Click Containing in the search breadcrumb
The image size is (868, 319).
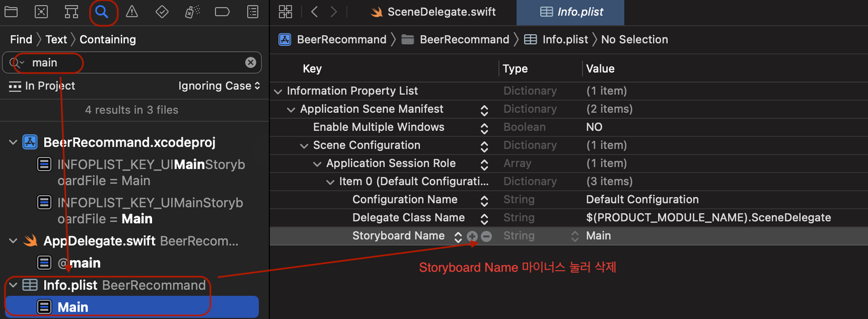click(x=108, y=39)
